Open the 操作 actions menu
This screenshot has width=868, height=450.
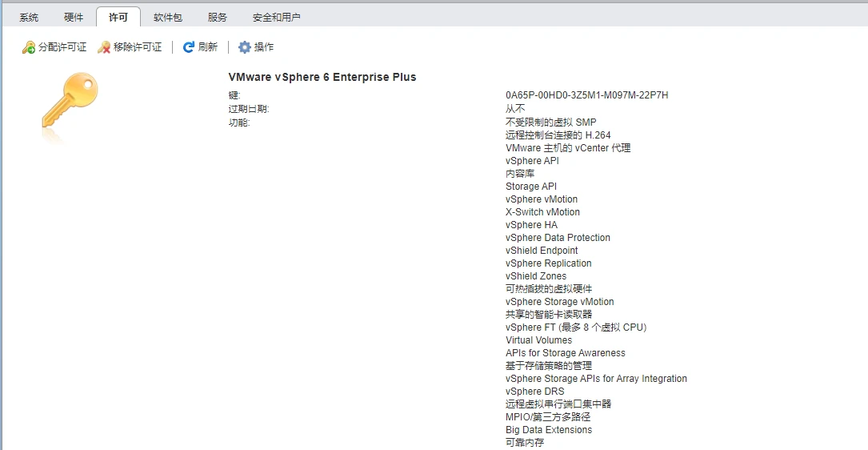[263, 47]
